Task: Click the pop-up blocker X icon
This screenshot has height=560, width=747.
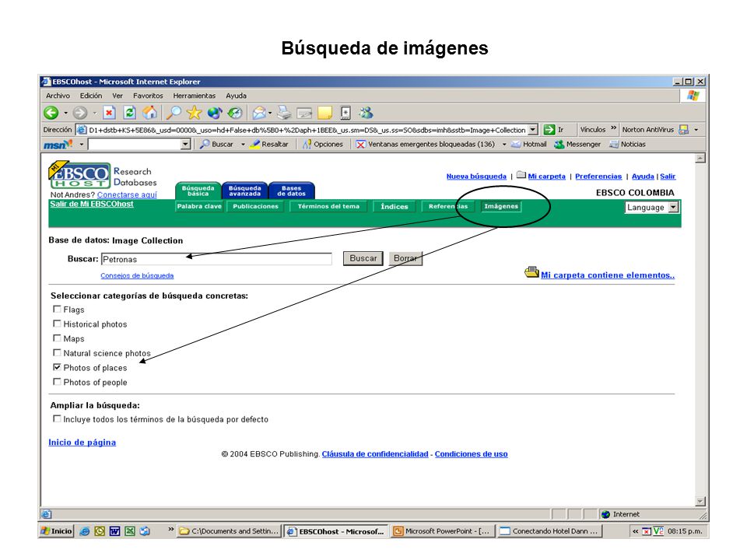Action: coord(360,145)
